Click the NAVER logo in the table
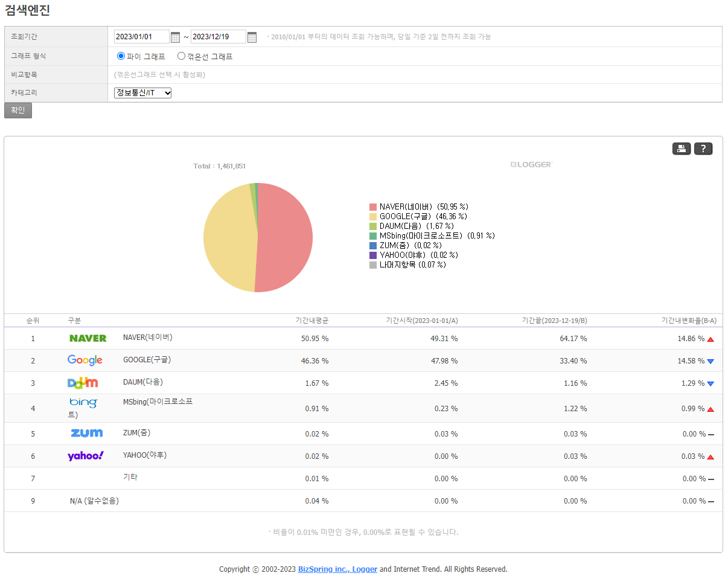Image resolution: width=728 pixels, height=576 pixels. pos(88,338)
